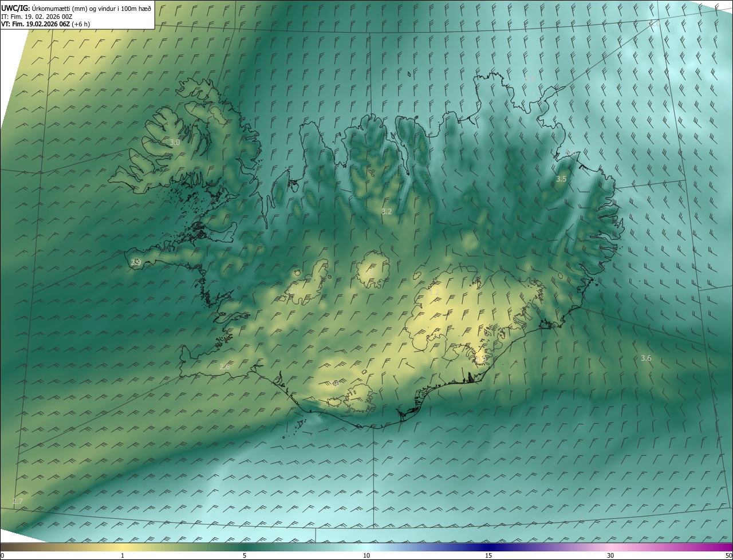Click the title "Úrkomumætti (mm) og vindur í 100m hæð"

(92, 8)
